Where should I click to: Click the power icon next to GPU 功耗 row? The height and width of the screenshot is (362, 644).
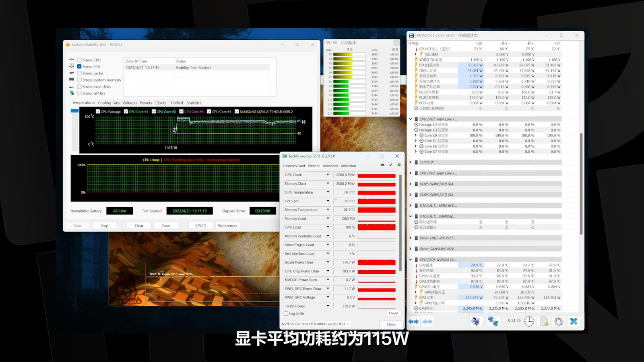(x=417, y=298)
